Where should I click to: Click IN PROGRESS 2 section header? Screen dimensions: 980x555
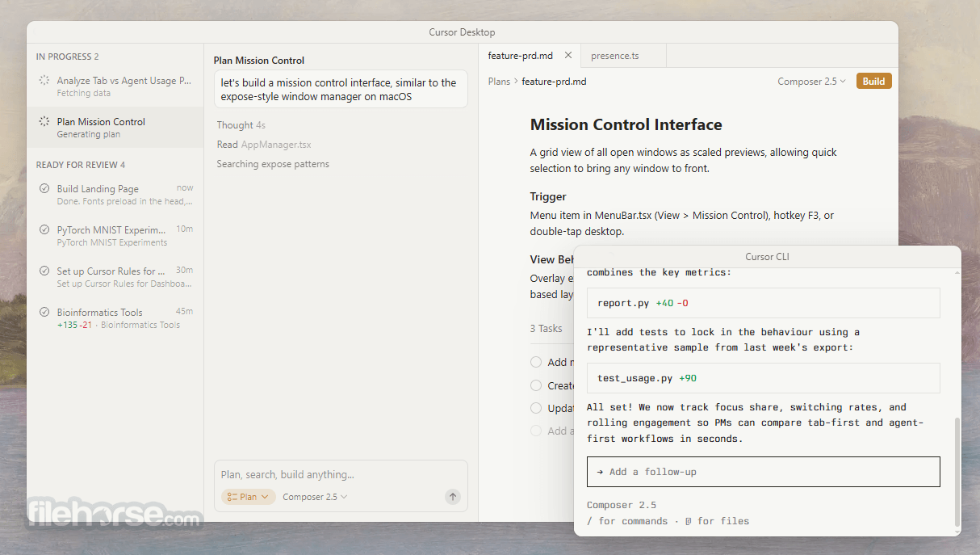coord(67,57)
